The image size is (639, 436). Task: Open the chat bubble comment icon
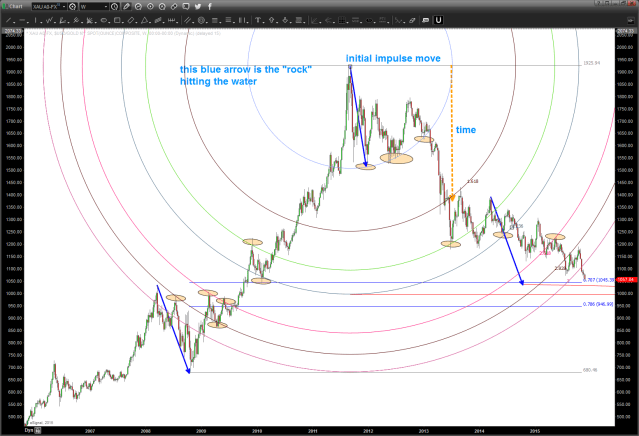pyautogui.click(x=186, y=7)
